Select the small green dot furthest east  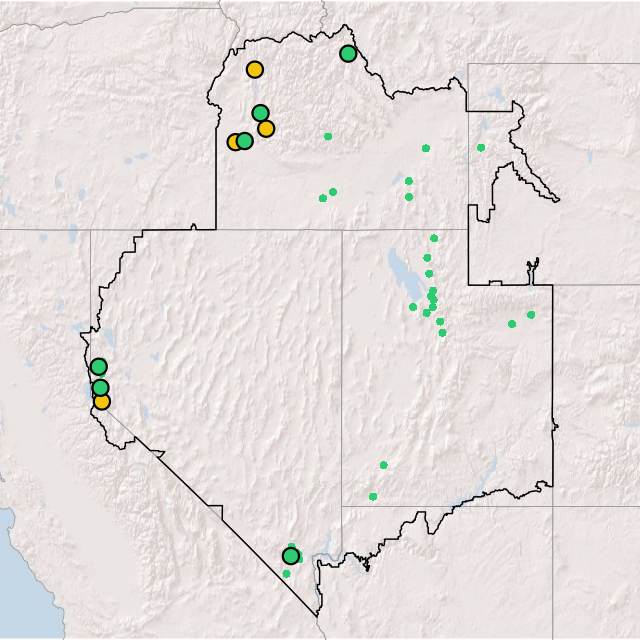coord(531,315)
